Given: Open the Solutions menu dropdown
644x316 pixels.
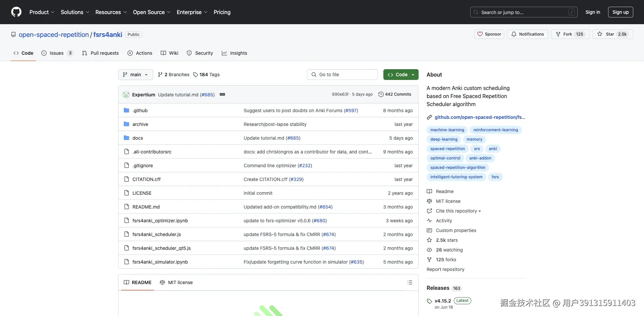Looking at the screenshot, I should 75,12.
